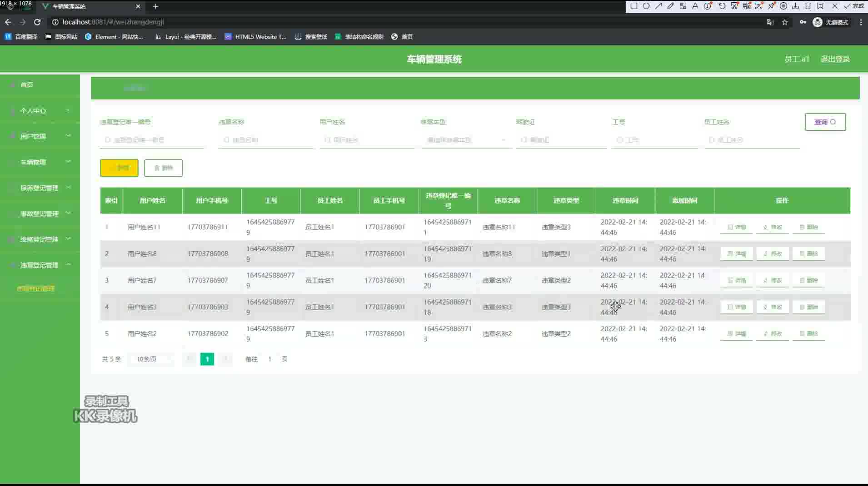Click pagination page 1 button
868x486 pixels.
207,359
